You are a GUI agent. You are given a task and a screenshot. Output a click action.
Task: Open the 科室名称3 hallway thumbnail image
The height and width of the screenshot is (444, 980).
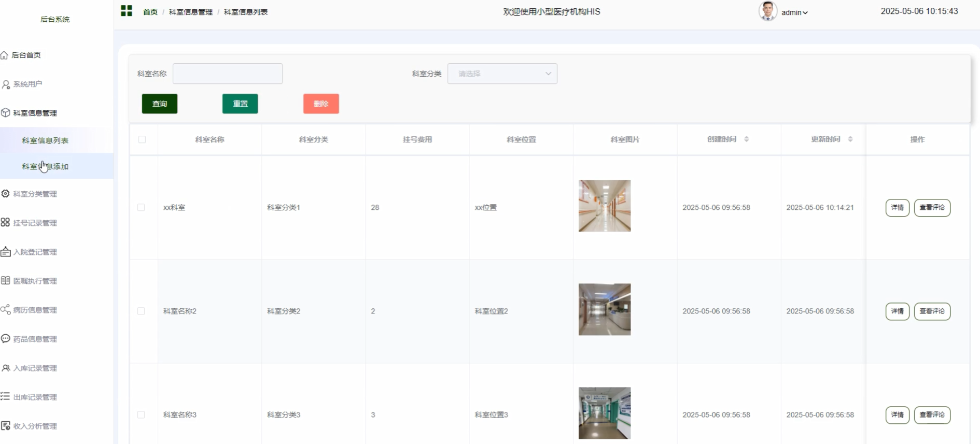pyautogui.click(x=605, y=413)
